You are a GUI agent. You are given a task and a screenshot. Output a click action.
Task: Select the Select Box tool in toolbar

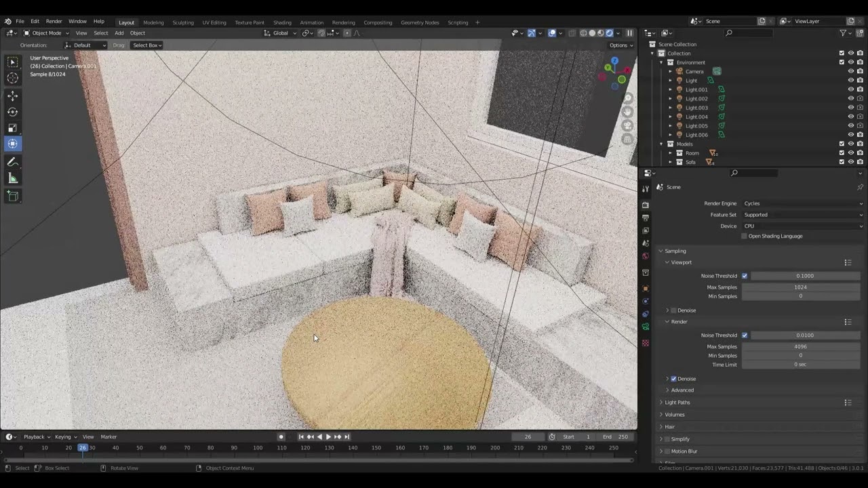[13, 62]
